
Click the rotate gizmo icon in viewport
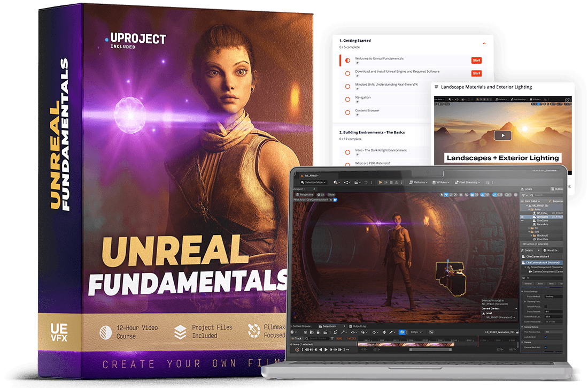pos(451,195)
